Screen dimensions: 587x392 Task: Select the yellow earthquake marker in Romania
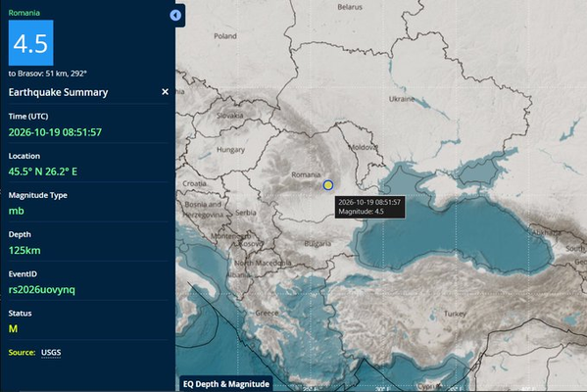328,185
